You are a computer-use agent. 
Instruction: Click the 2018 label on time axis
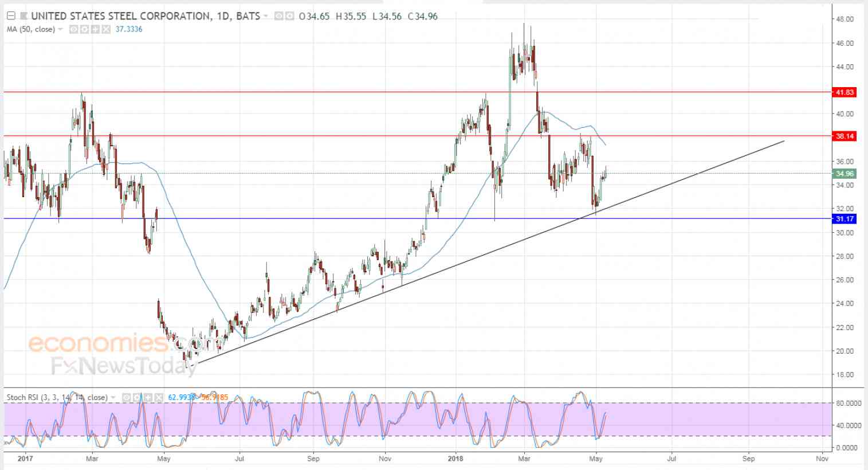(x=455, y=459)
